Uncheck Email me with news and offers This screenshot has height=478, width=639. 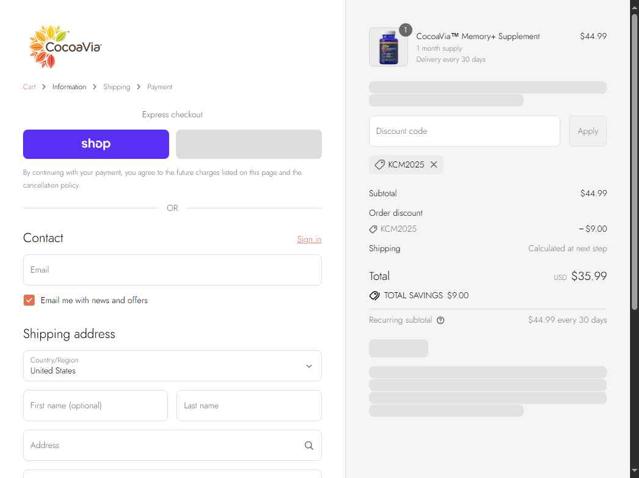point(29,300)
